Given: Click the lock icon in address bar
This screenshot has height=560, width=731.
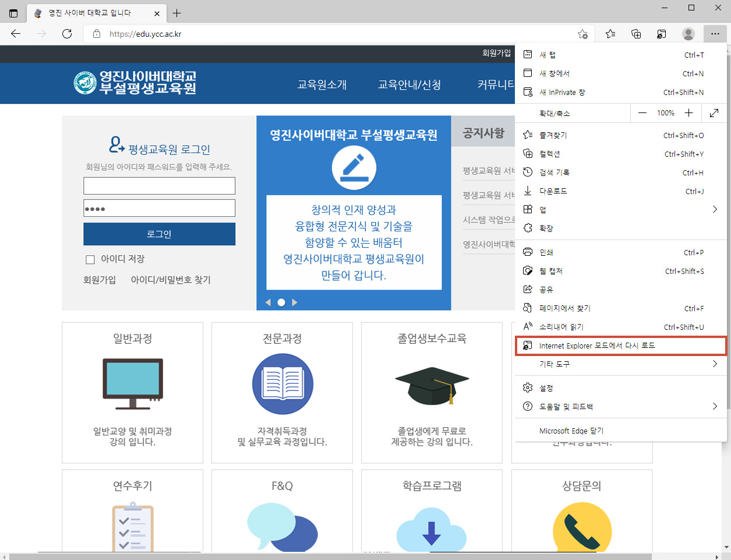Looking at the screenshot, I should [97, 34].
